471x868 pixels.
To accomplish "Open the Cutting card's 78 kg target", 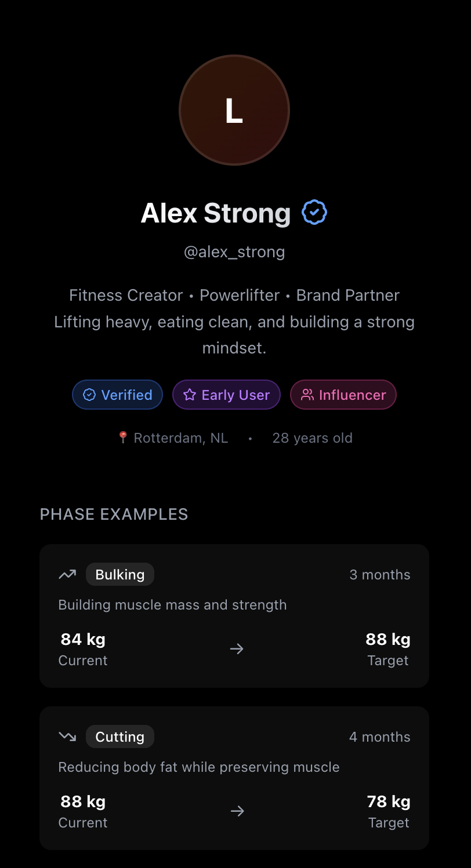I will coord(389,801).
